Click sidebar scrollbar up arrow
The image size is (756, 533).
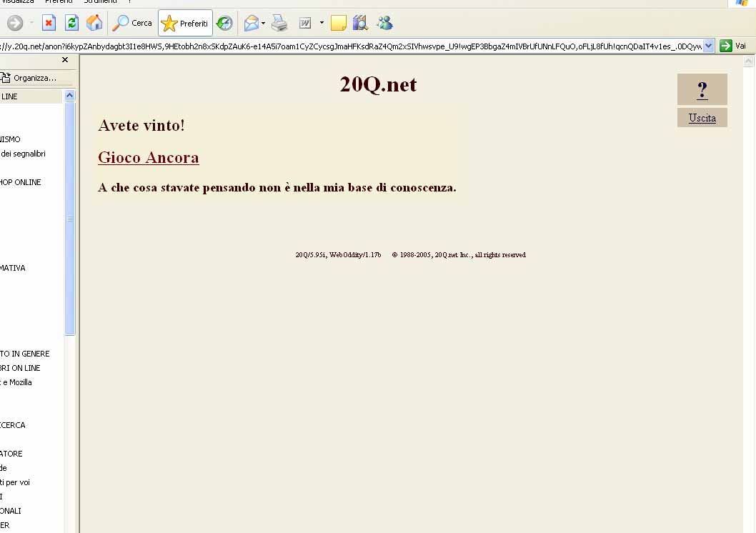pos(69,96)
